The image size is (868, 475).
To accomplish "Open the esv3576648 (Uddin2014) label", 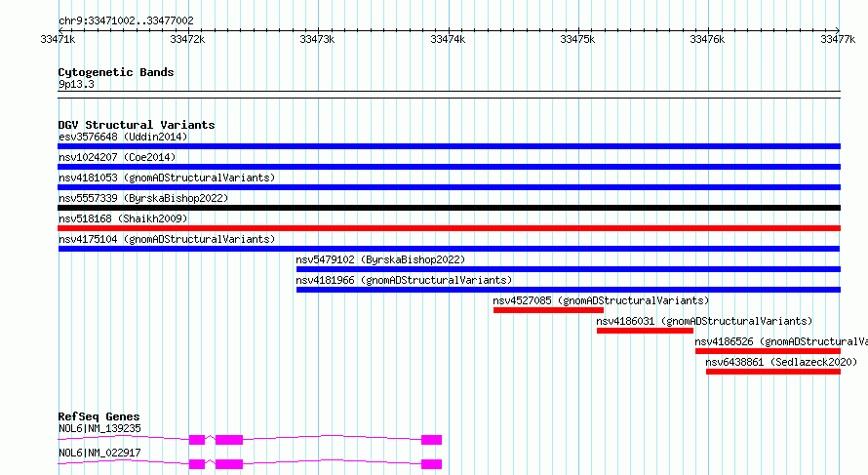I will 123,137.
